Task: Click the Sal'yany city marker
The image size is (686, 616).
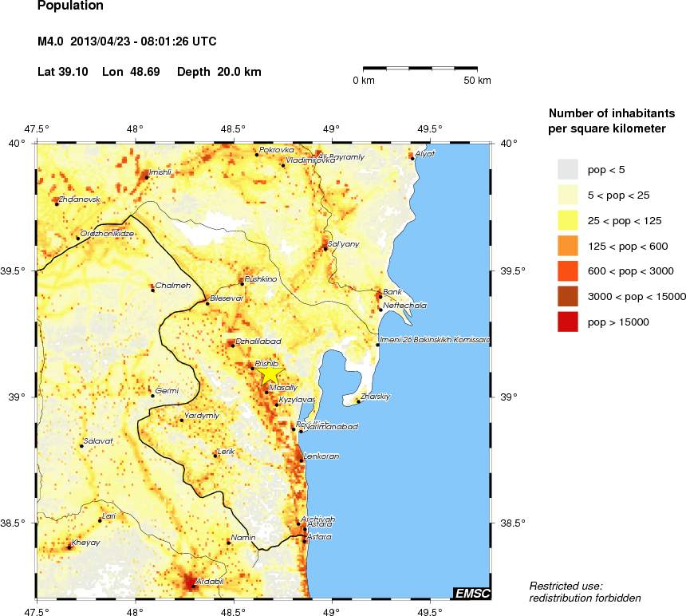Action: click(325, 249)
